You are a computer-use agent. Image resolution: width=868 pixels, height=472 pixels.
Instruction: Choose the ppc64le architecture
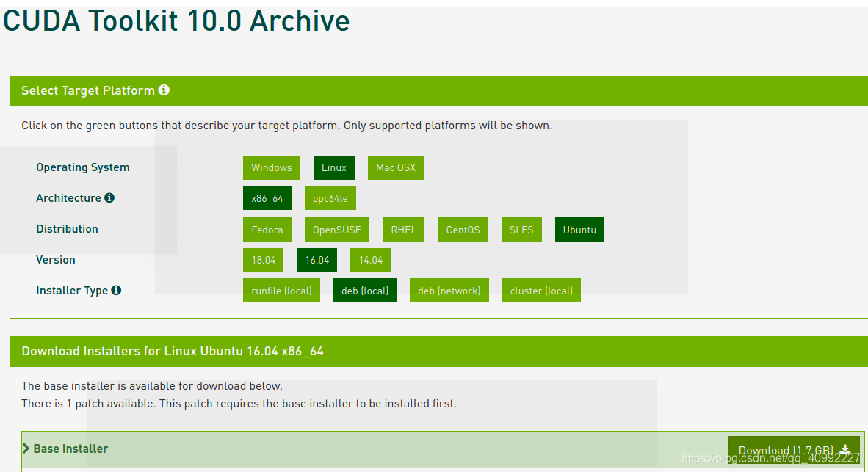coord(330,198)
